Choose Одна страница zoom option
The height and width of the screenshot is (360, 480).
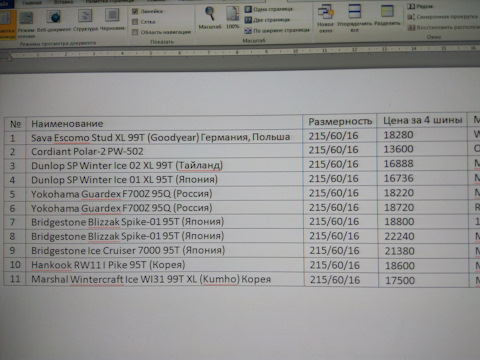269,9
